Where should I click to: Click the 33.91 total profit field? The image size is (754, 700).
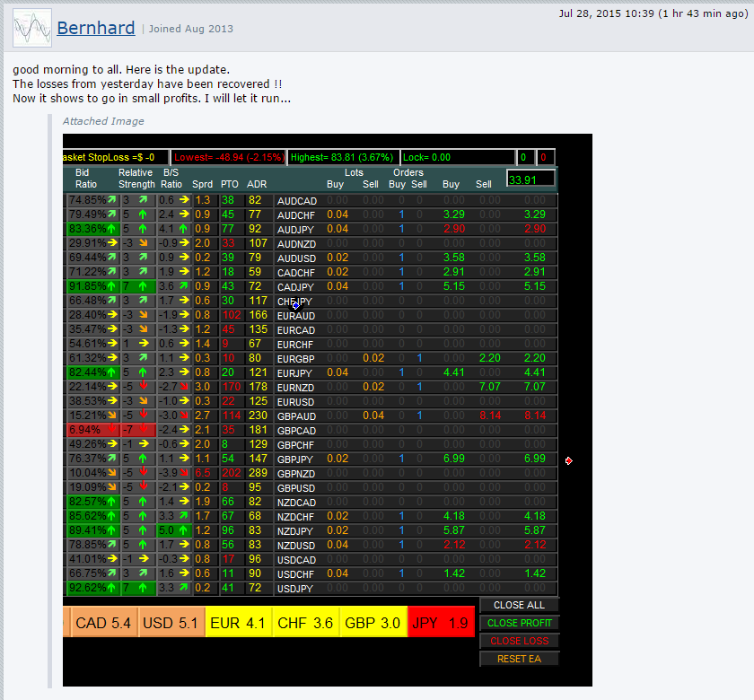[x=530, y=179]
